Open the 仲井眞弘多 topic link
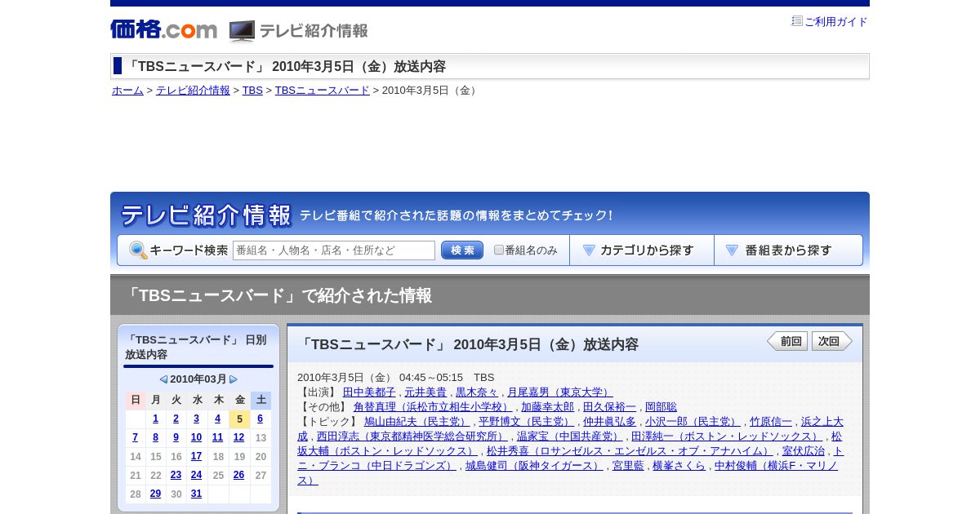 point(609,422)
